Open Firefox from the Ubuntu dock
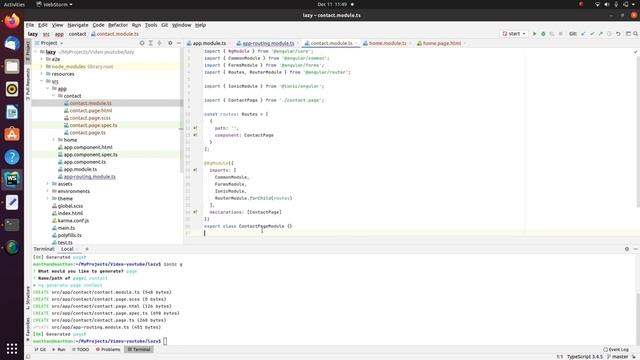 click(x=12, y=21)
